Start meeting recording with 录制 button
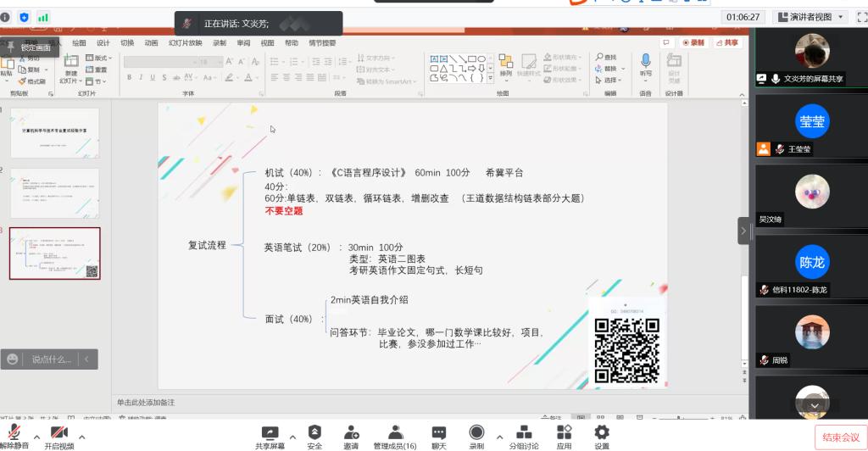 coord(476,434)
